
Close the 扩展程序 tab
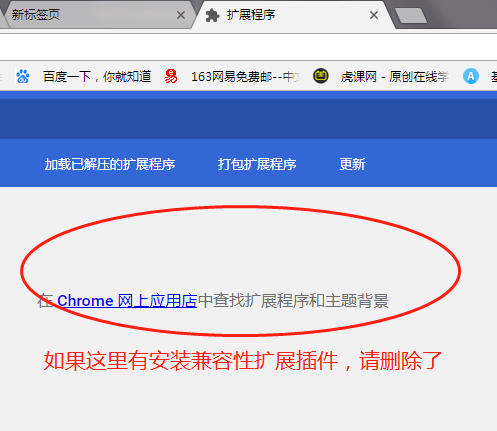click(374, 15)
